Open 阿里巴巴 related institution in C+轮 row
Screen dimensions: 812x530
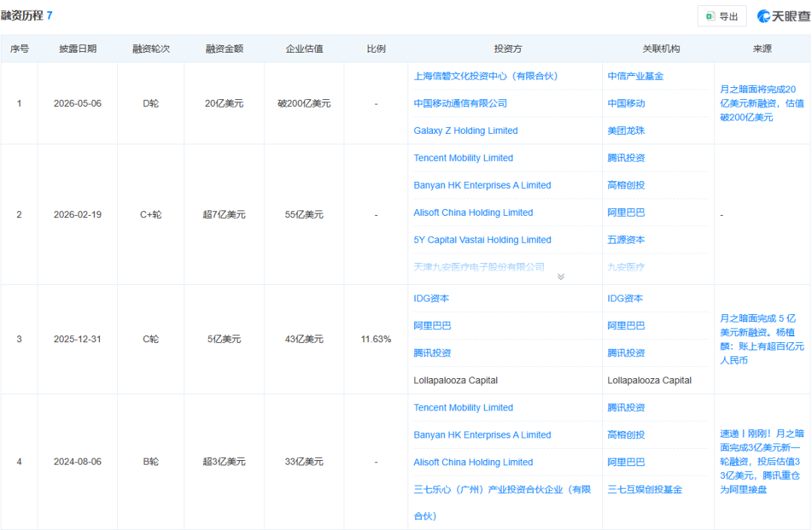[x=626, y=213]
